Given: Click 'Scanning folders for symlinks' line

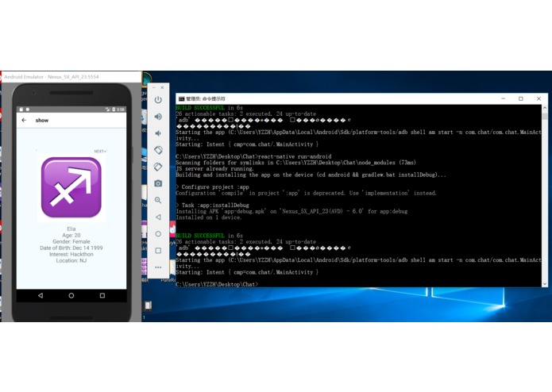Looking at the screenshot, I should click(x=295, y=163).
